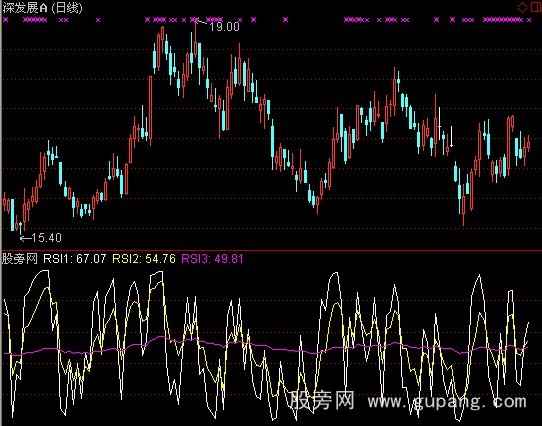The width and height of the screenshot is (542, 426).
Task: Click the 15.40 low price label
Action: pos(47,238)
